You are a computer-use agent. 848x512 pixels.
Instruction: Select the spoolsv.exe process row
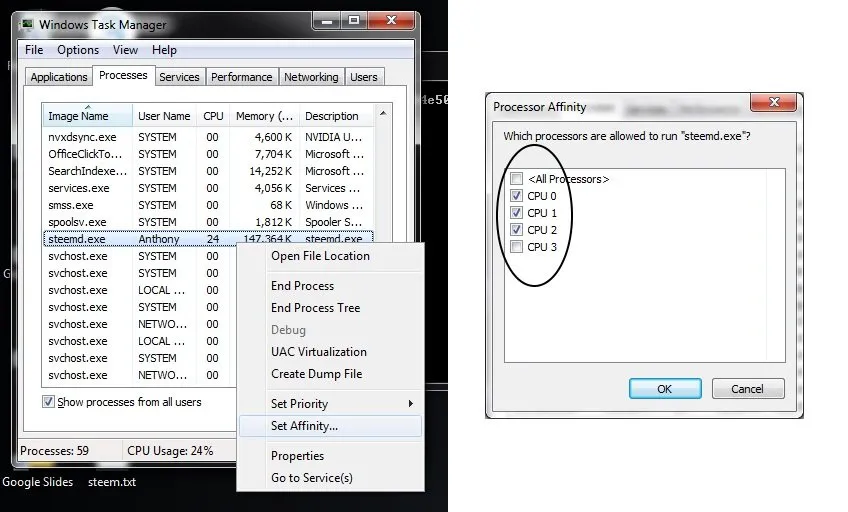click(x=208, y=222)
